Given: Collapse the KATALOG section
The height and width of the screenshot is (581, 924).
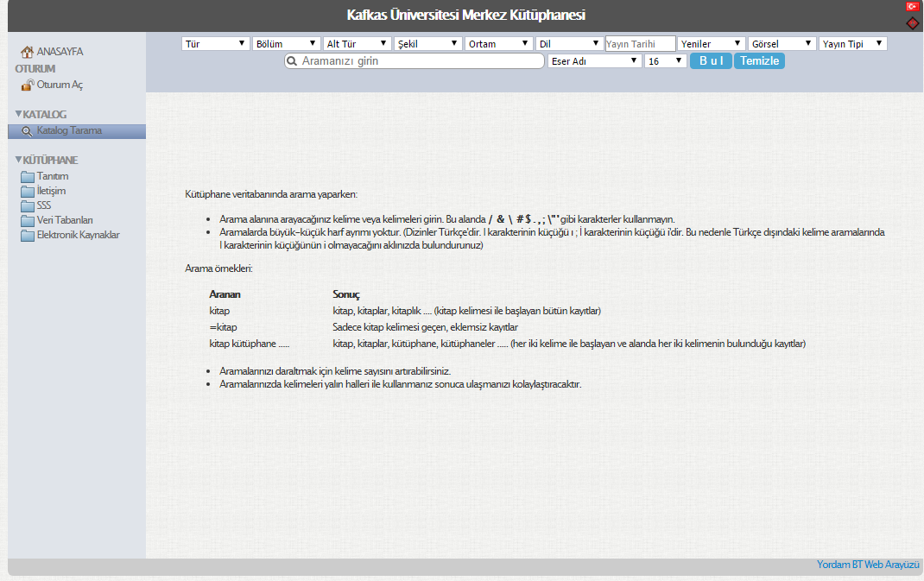Looking at the screenshot, I should tap(19, 114).
